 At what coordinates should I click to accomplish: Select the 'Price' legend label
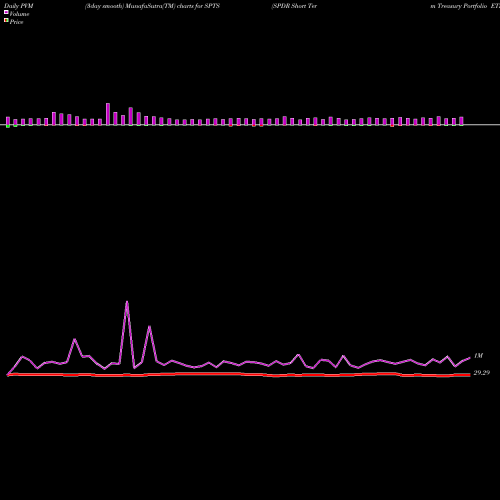16,22
